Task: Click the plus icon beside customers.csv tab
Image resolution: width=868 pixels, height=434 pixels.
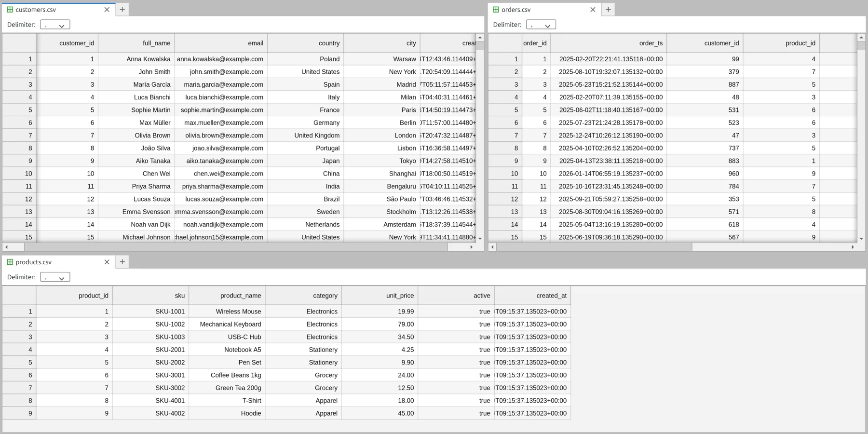Action: [122, 10]
